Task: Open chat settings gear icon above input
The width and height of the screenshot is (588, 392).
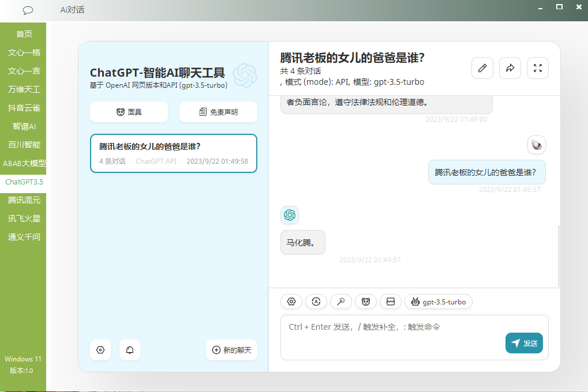Action: click(x=291, y=301)
